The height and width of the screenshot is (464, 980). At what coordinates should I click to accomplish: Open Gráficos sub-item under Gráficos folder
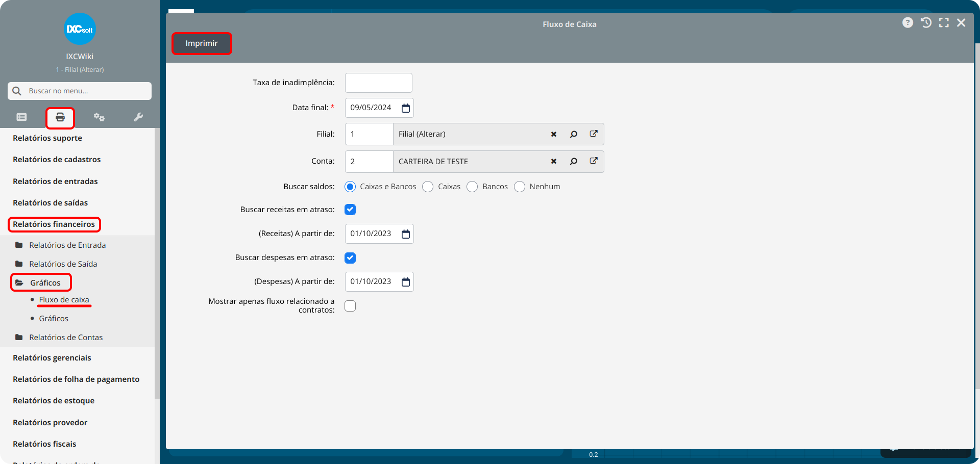(54, 319)
